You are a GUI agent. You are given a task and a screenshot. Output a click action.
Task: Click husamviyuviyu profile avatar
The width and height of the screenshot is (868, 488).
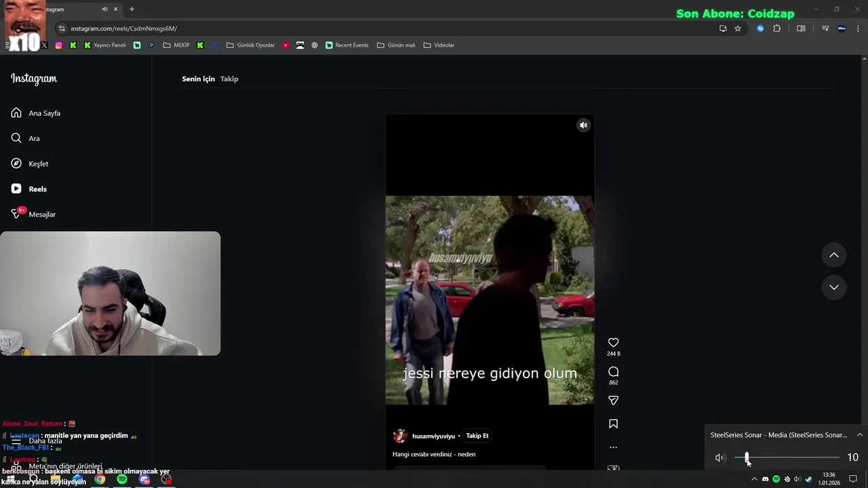[x=400, y=436]
